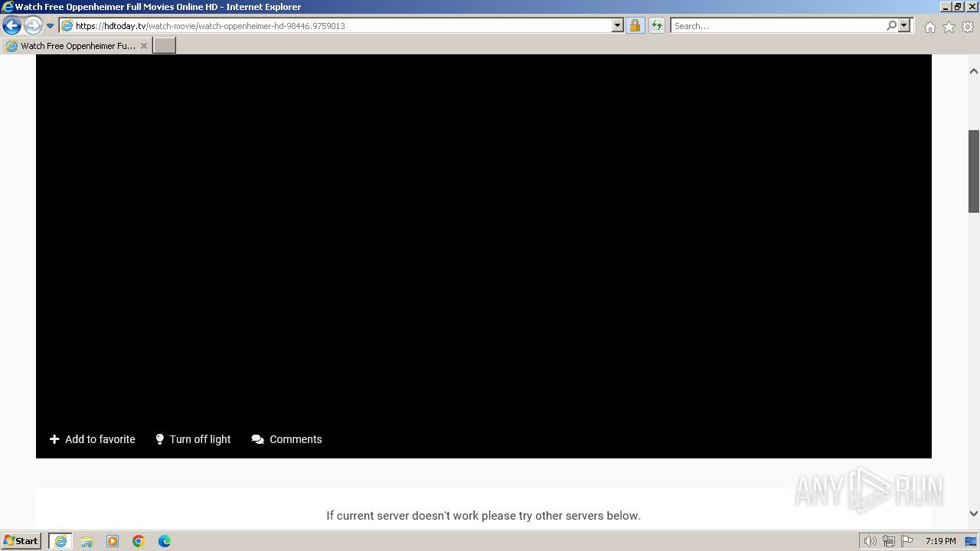Image resolution: width=980 pixels, height=551 pixels.
Task: Click the magnifier search icon
Action: (x=891, y=25)
